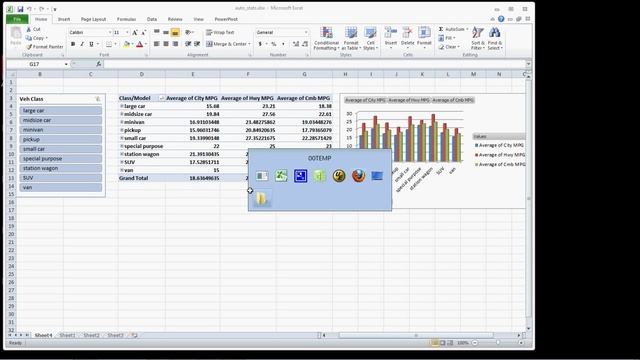Toggle the pickup slicer item
Image resolution: width=640 pixels, height=360 pixels.
[60, 139]
